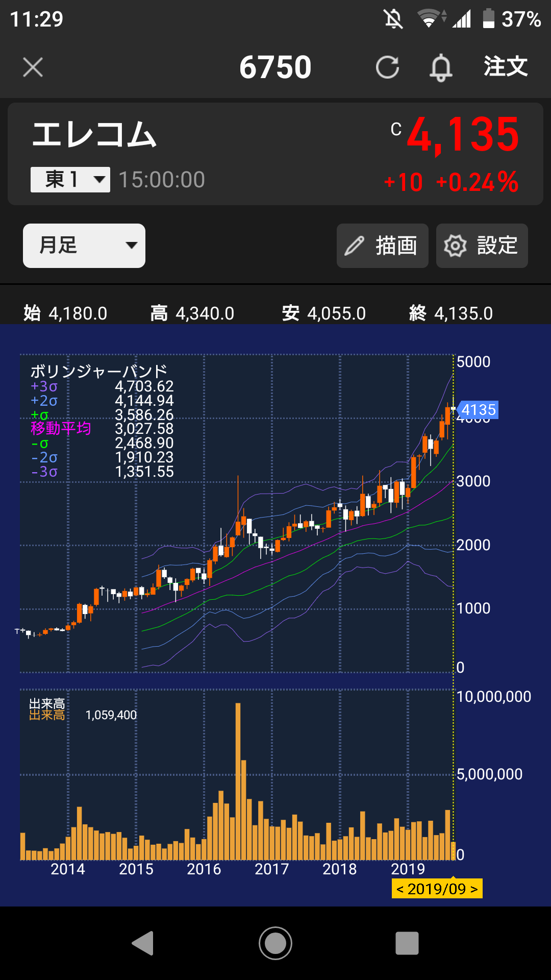Tap 注文 order button
The height and width of the screenshot is (980, 551).
tap(506, 67)
